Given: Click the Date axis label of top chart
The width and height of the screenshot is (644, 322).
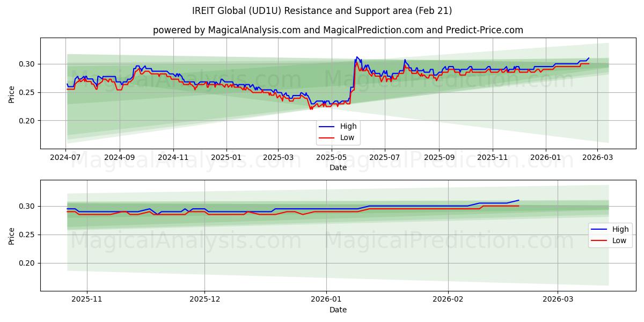Looking at the screenshot, I should click(x=339, y=167).
